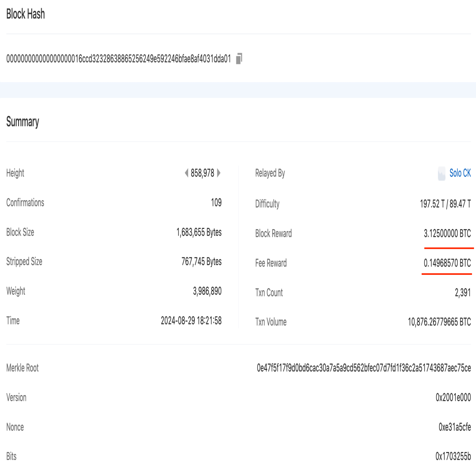
Task: Click the Summary section heading
Action: (x=23, y=122)
